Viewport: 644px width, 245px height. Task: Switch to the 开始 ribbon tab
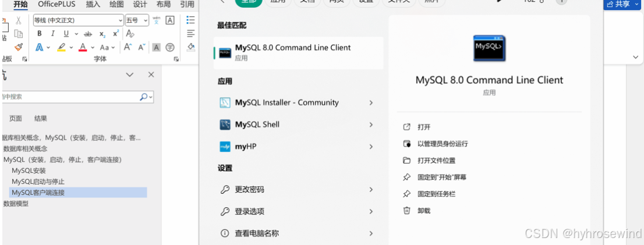[20, 5]
